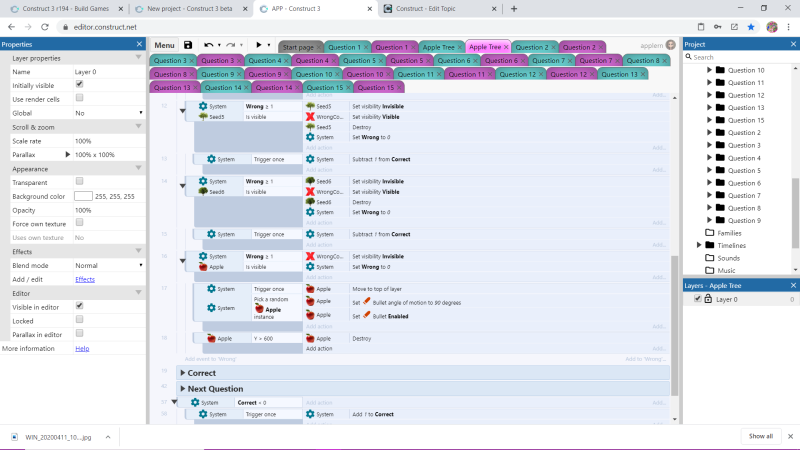
Task: Toggle the Initially visible checkbox
Action: (79, 84)
